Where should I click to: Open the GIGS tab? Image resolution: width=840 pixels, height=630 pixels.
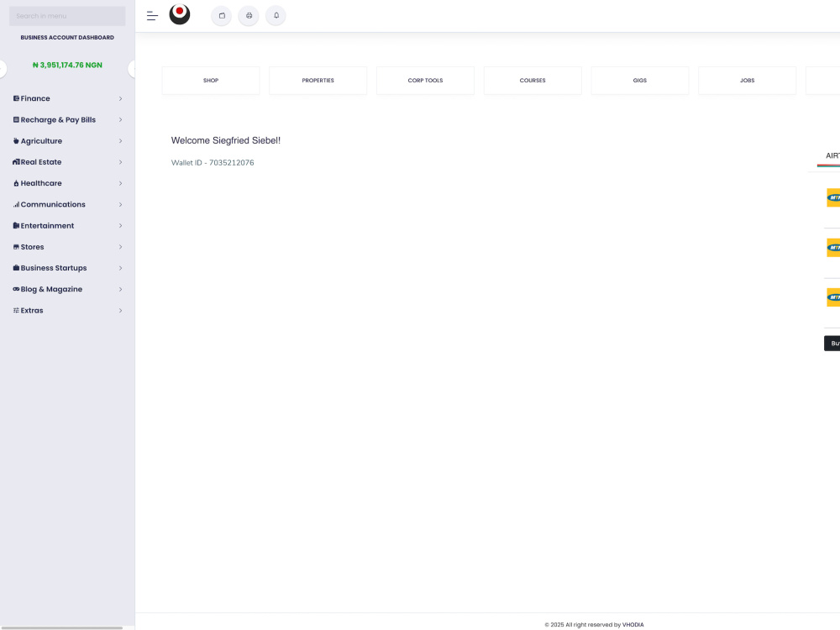click(x=639, y=81)
